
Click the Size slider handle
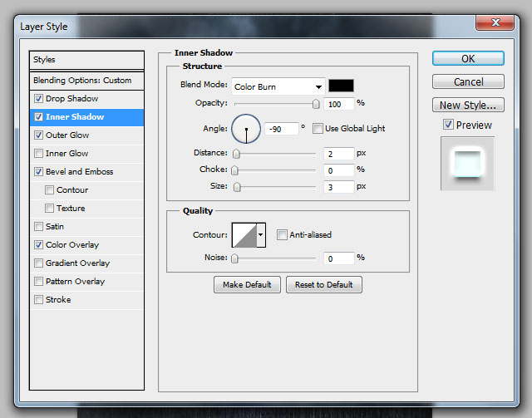237,187
